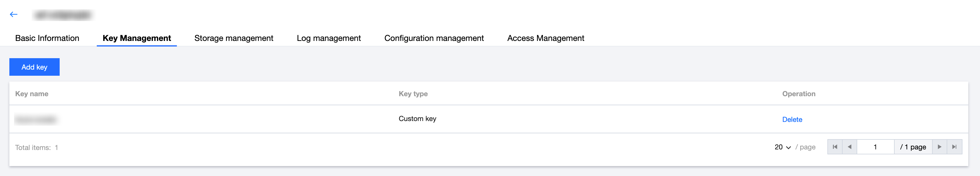
Task: Delete the custom key entry
Action: tap(792, 120)
